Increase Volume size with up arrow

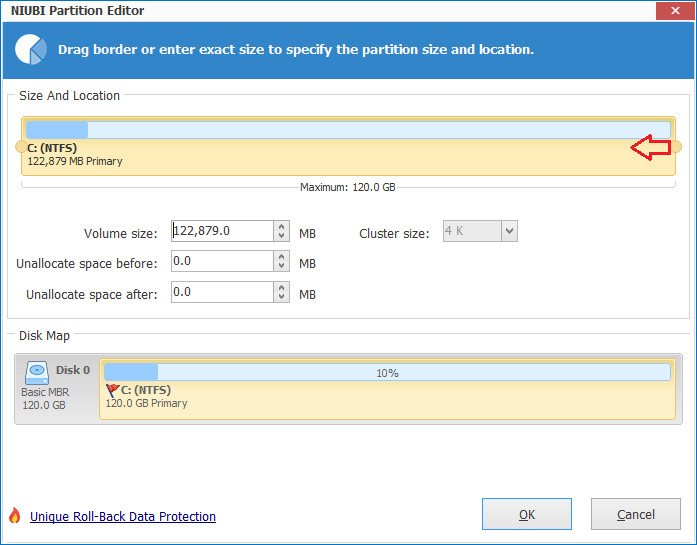281,226
